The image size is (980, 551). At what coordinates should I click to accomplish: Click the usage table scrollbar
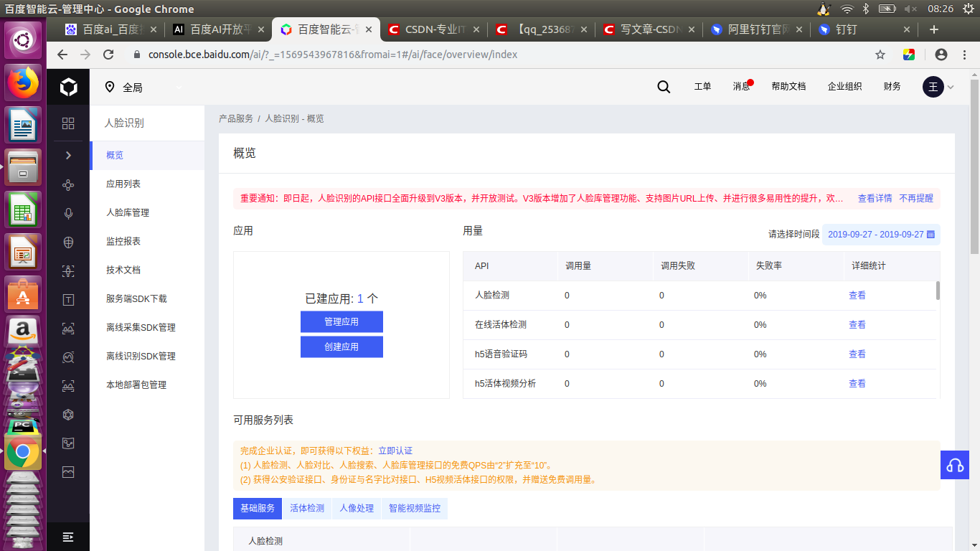point(938,291)
